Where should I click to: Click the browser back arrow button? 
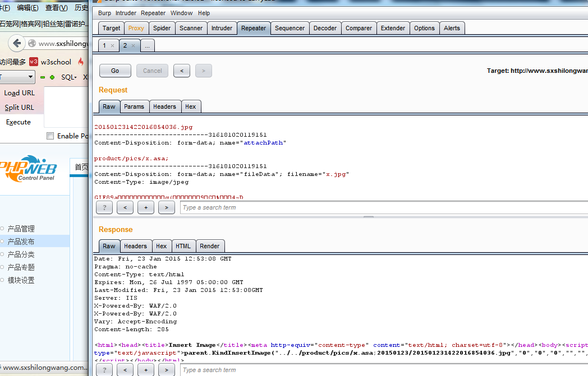click(x=16, y=43)
